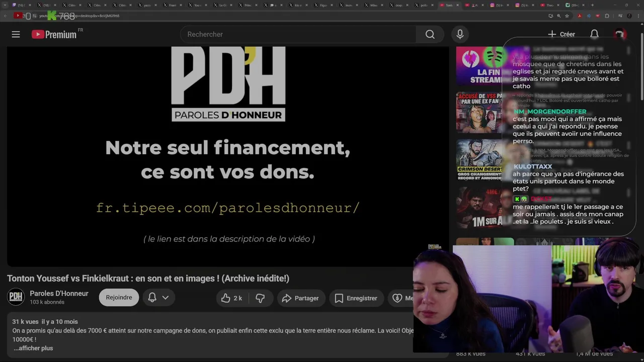Click the Rejoindre button
The height and width of the screenshot is (362, 644).
(x=119, y=298)
